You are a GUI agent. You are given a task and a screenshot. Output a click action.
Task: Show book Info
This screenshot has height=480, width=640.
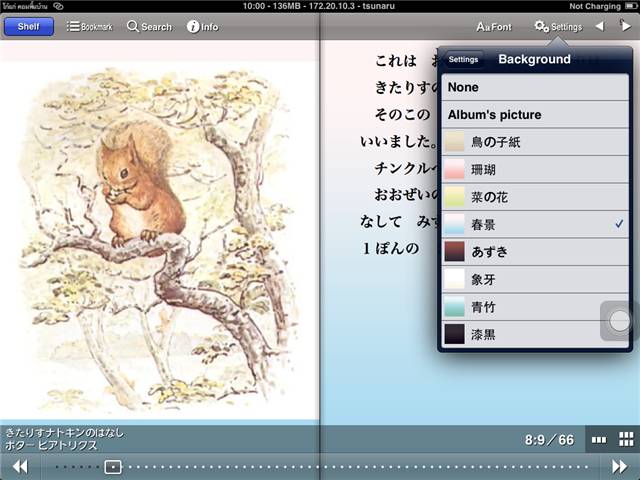203,27
